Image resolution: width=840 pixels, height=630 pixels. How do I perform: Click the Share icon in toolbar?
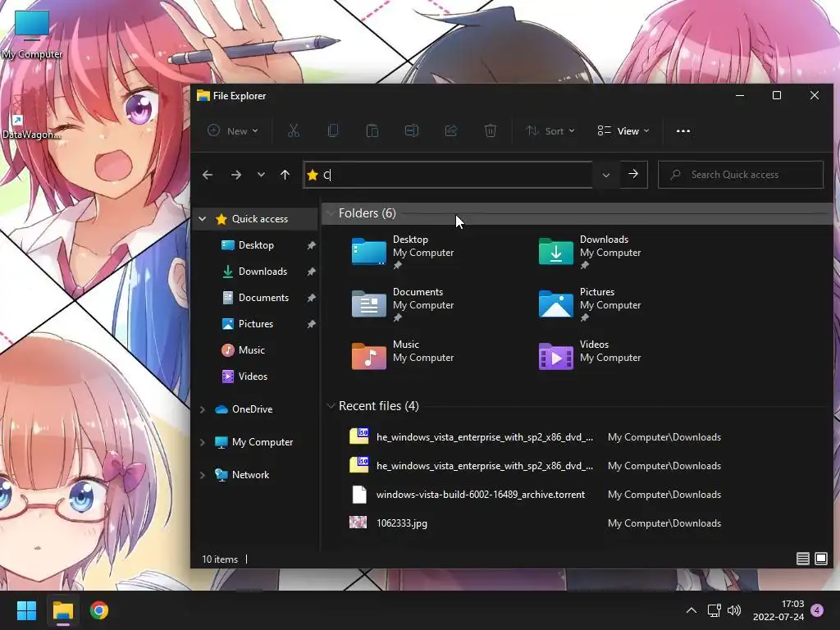click(x=451, y=130)
